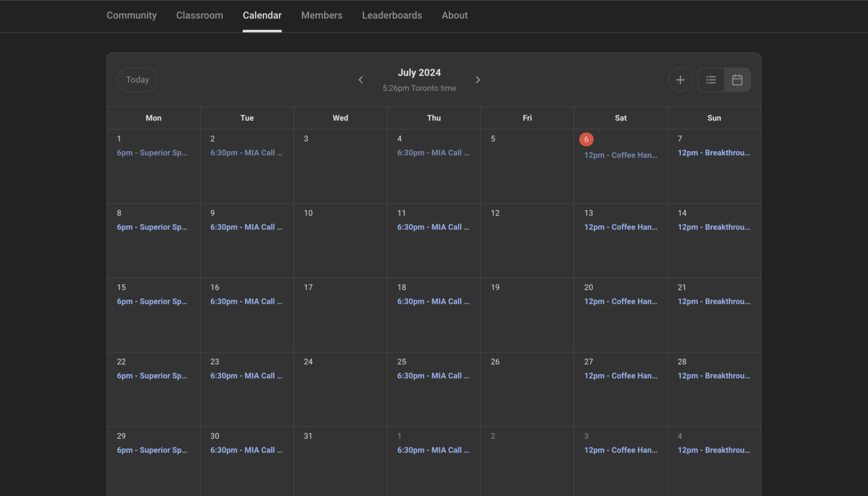868x496 pixels.
Task: Open the About tab
Action: pyautogui.click(x=454, y=16)
